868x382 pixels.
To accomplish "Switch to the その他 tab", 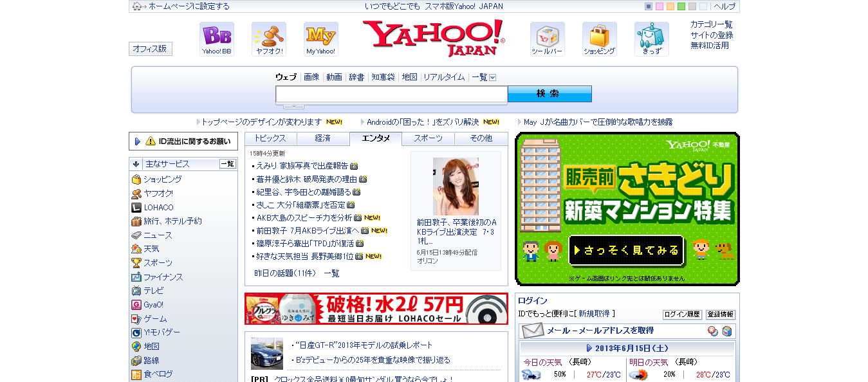I will click(481, 138).
